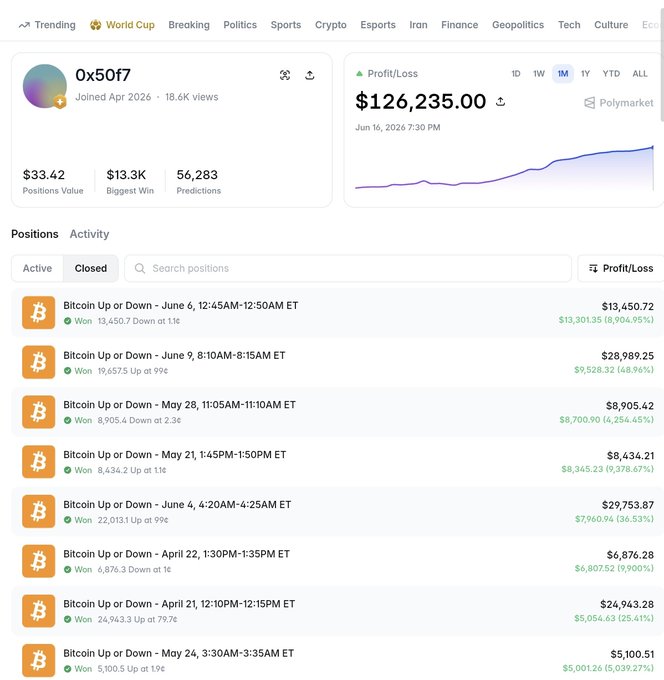Click the Polymarket logo
This screenshot has width=664, height=680.
pyautogui.click(x=618, y=103)
